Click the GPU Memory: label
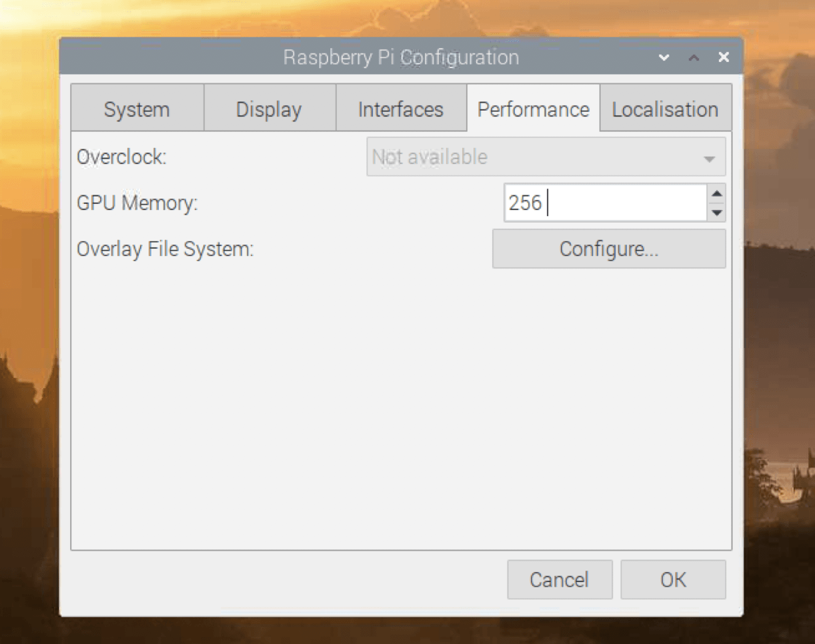 pos(137,203)
